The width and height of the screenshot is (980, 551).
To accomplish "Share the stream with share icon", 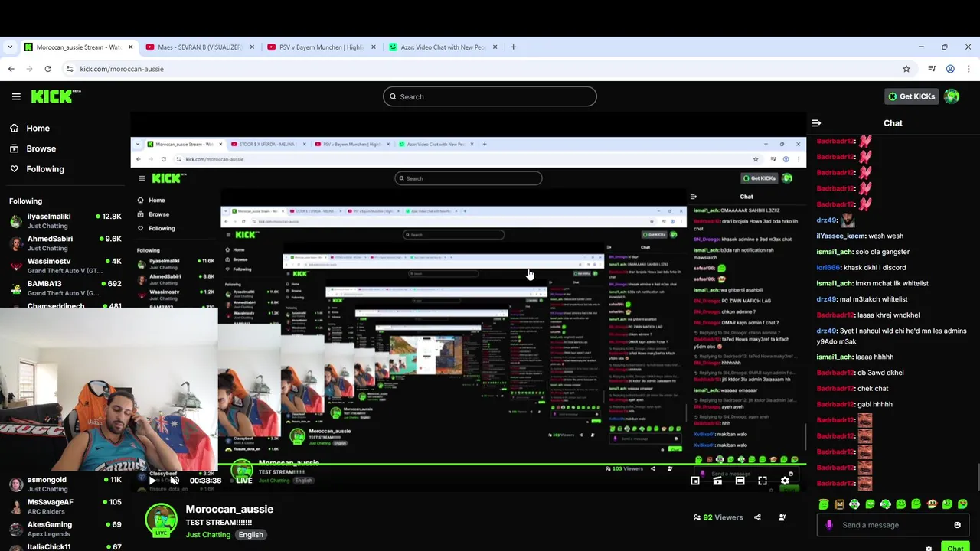I will tap(757, 517).
